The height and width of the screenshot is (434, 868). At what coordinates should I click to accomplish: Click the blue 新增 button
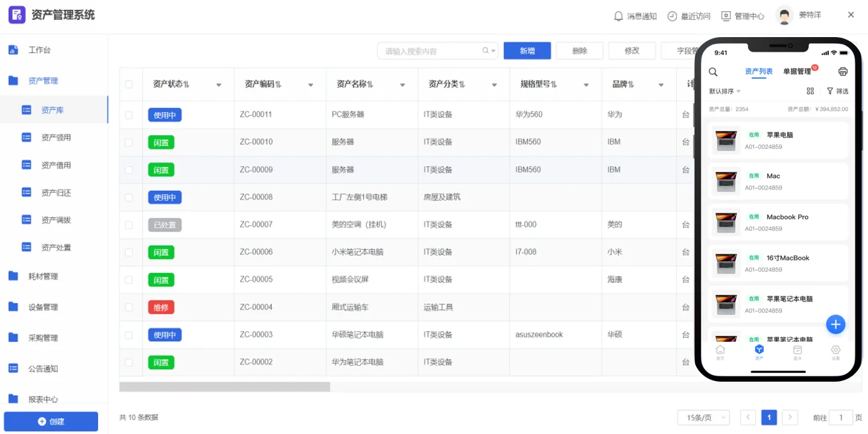tap(527, 50)
